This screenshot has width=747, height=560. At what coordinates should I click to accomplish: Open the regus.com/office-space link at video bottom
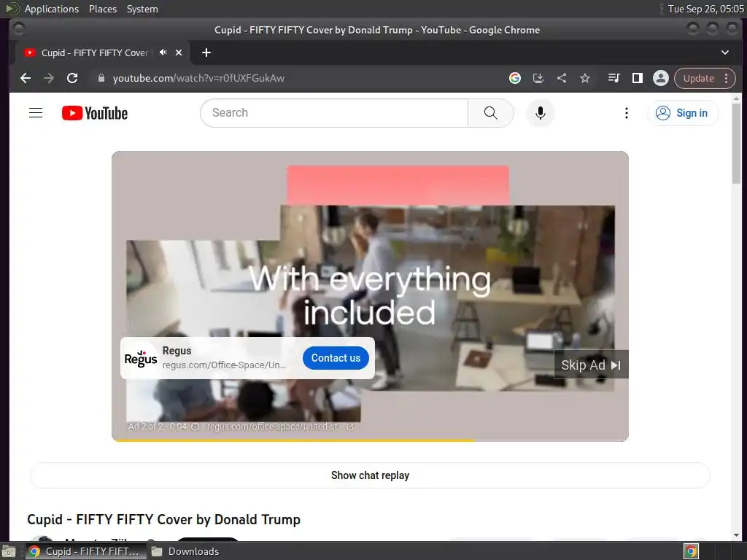pos(272,427)
